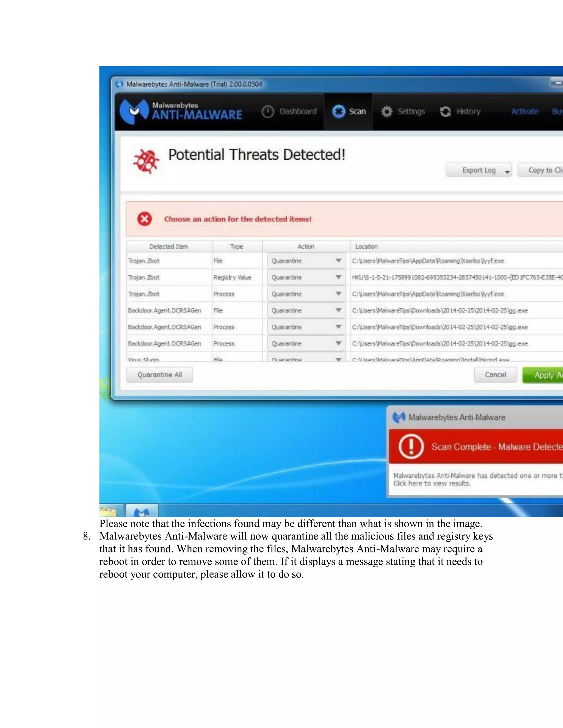This screenshot has width=563, height=728.
Task: Click the title bar Malwarebytes icon
Action: (119, 84)
